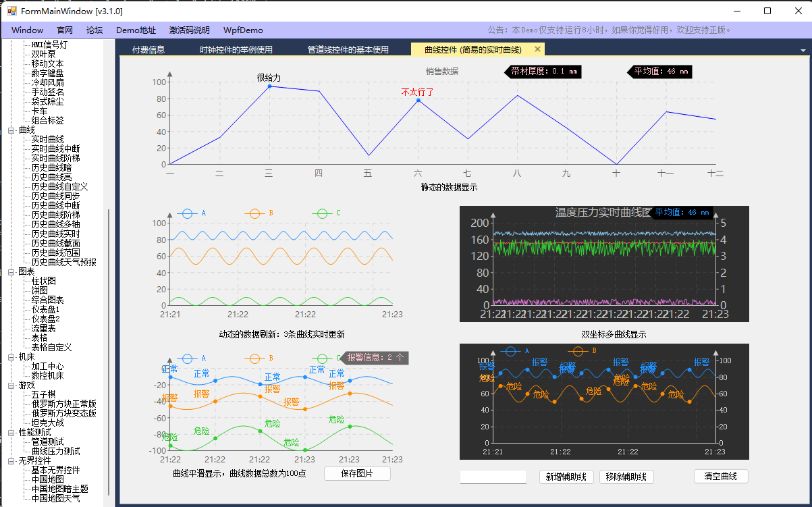Click orange legend circle B in the dark bottom-right chart
The image size is (812, 507).
coord(578,351)
